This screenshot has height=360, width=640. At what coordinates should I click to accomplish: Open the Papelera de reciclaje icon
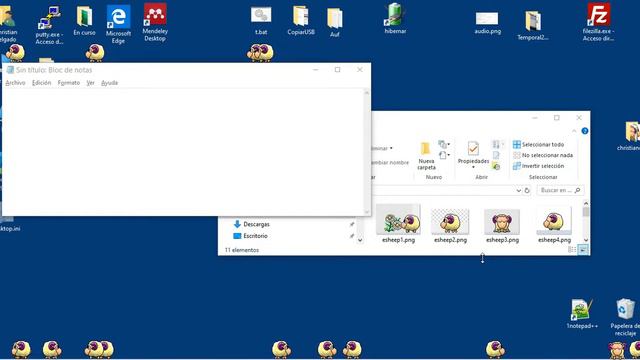click(625, 317)
